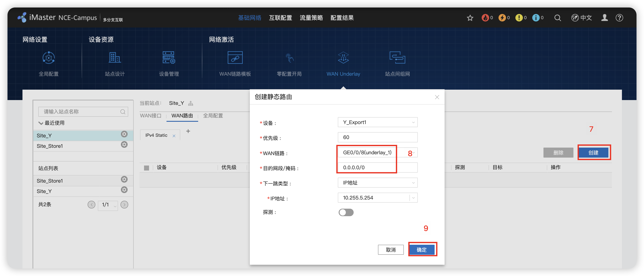Click the 优先级 priority input field
The height and width of the screenshot is (276, 644).
coord(377,137)
